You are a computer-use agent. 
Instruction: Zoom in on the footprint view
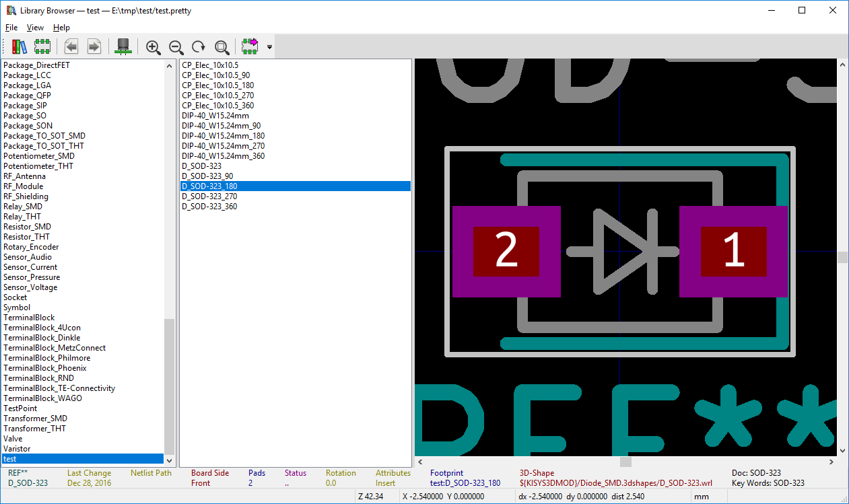154,46
